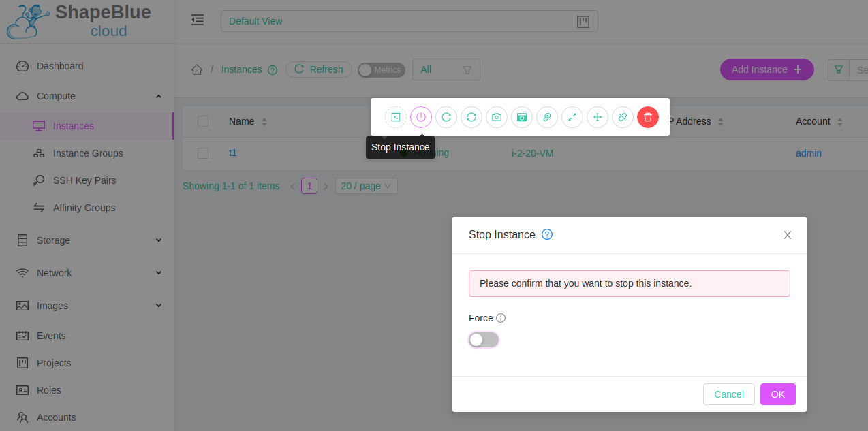Viewport: 868px width, 431px height.
Task: Click the Reinstall Instance icon
Action: point(471,117)
